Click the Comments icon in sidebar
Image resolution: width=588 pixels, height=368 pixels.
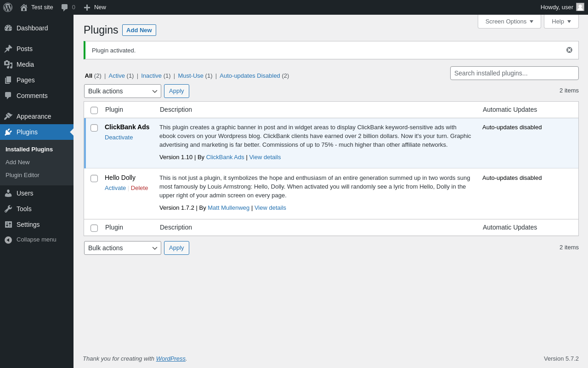coord(8,96)
